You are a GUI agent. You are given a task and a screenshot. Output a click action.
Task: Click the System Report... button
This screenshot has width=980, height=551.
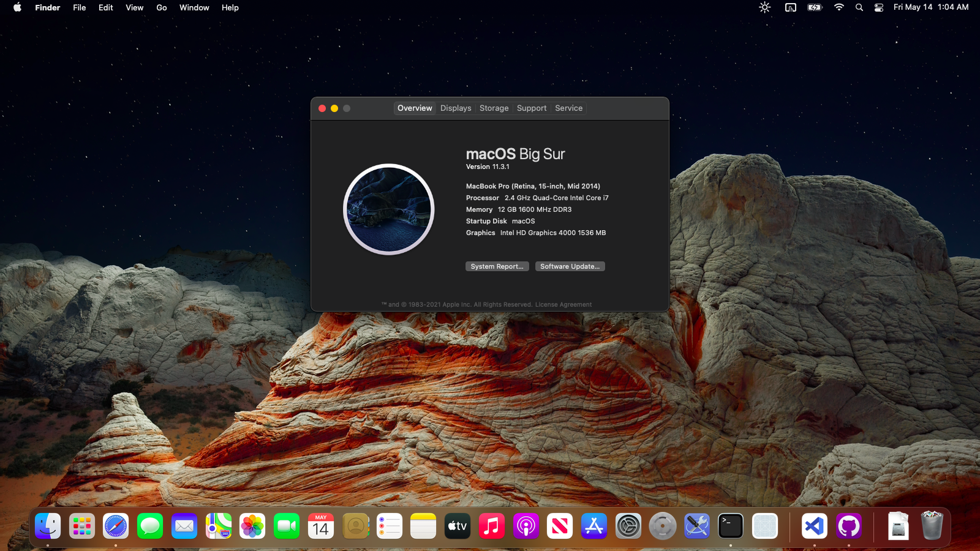(497, 266)
